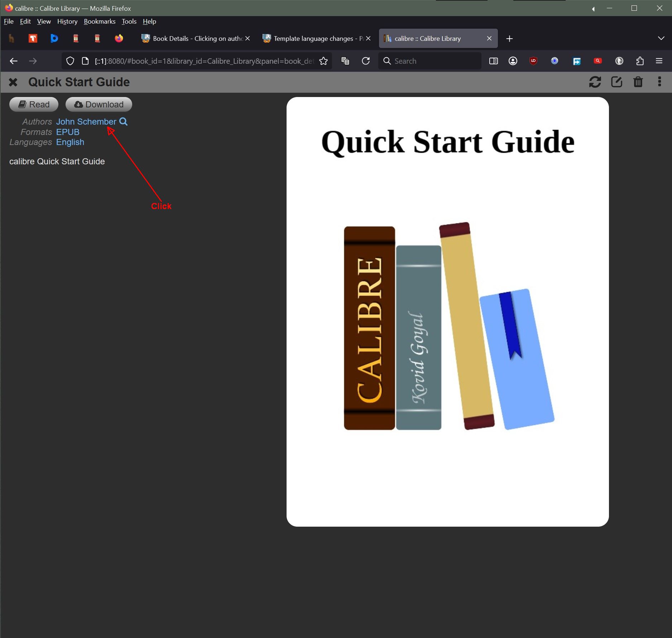The width and height of the screenshot is (672, 638).
Task: Close the Book Details tab
Action: 248,38
